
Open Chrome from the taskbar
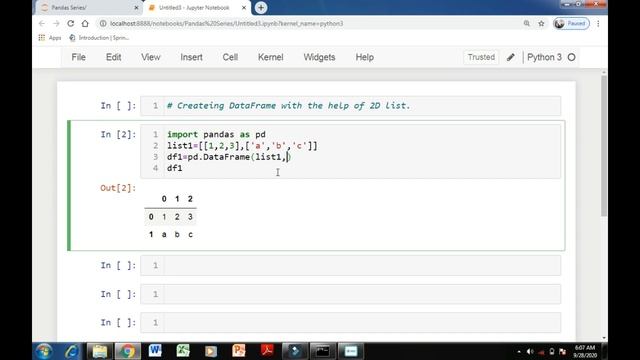click(x=127, y=351)
